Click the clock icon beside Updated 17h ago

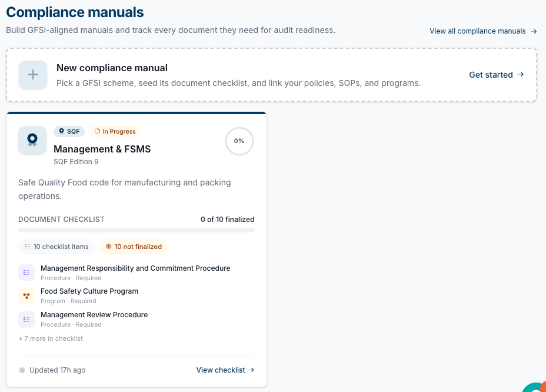tap(22, 370)
